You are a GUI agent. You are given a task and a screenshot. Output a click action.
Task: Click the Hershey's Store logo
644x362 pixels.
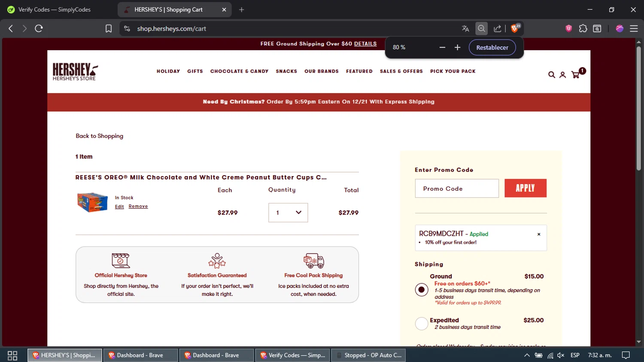coord(75,72)
